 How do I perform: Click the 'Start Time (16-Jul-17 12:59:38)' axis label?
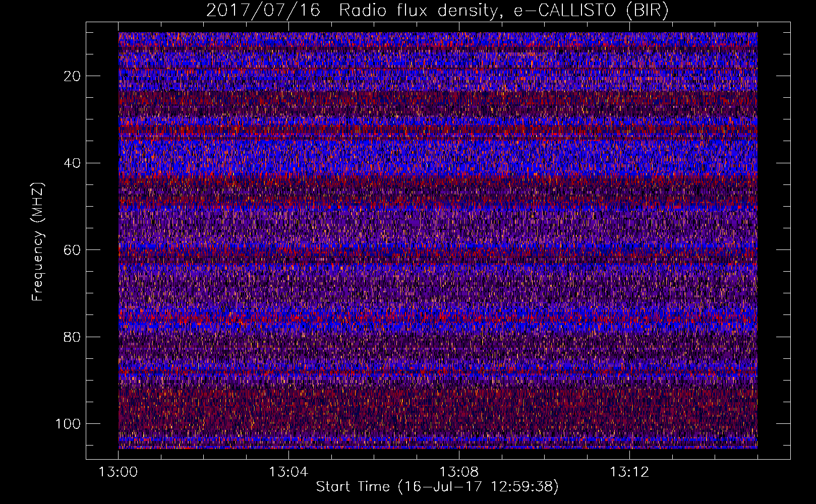coord(437,487)
